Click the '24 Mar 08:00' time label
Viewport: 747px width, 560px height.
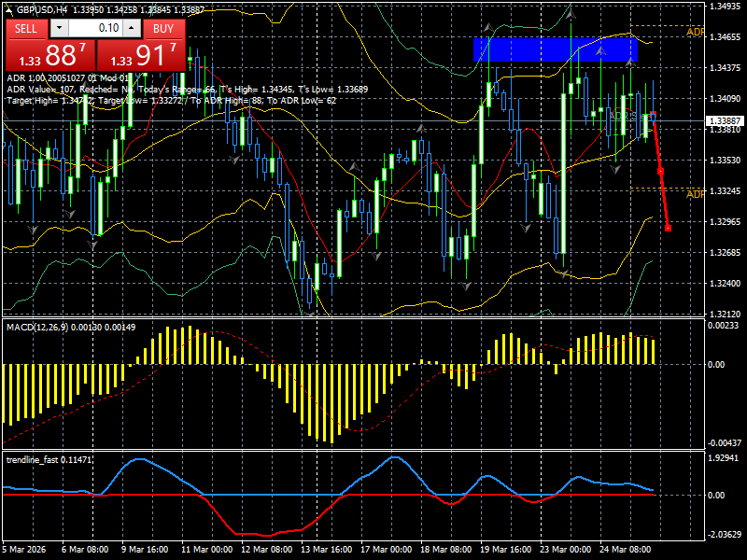point(626,549)
